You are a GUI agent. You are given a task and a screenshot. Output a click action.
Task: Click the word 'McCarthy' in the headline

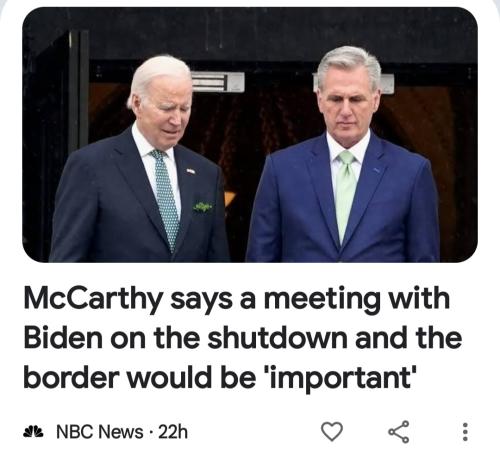click(x=93, y=300)
